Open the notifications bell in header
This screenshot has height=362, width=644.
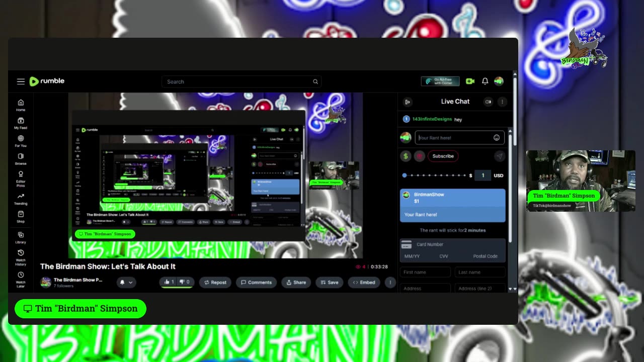point(485,81)
